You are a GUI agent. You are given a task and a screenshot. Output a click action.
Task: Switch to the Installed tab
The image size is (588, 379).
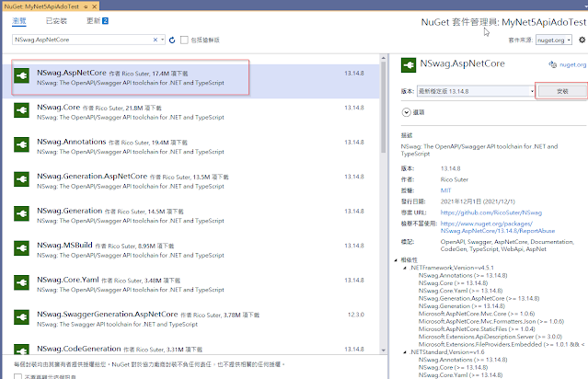(x=56, y=20)
